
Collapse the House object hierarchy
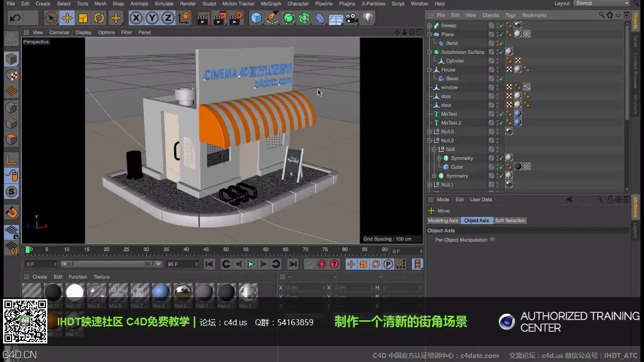click(x=430, y=69)
